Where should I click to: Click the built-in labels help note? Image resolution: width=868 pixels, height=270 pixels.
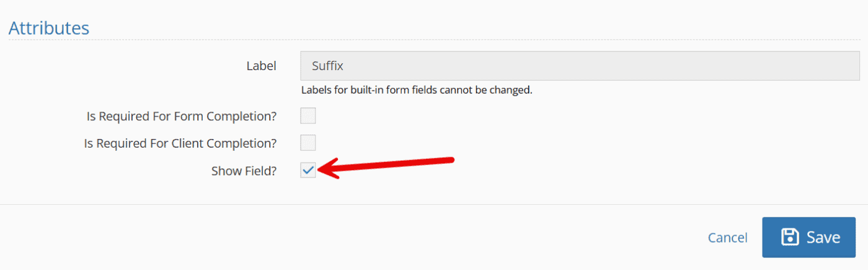click(x=417, y=90)
